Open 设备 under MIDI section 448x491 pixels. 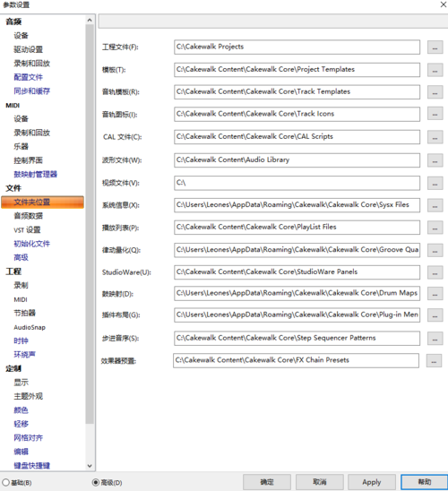(21, 118)
